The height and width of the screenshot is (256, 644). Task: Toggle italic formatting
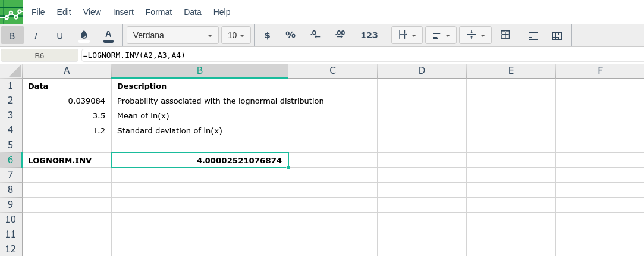[x=36, y=36]
